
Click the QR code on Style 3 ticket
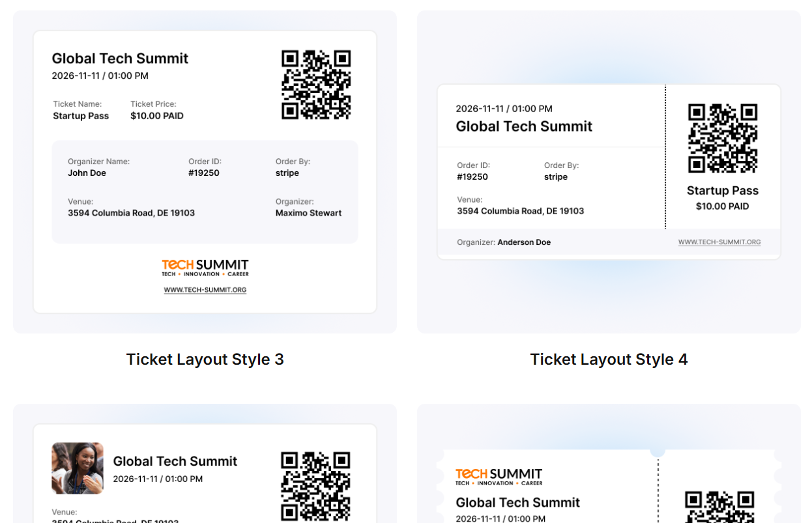point(316,85)
